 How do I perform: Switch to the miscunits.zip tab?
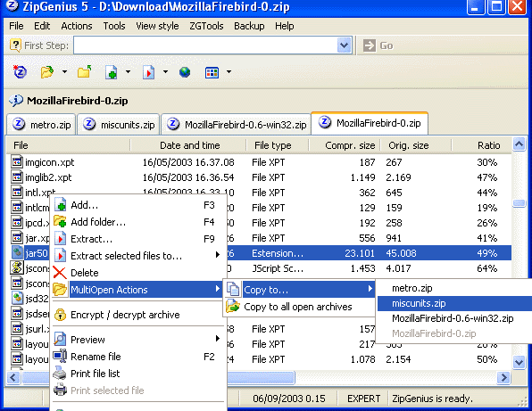(118, 125)
